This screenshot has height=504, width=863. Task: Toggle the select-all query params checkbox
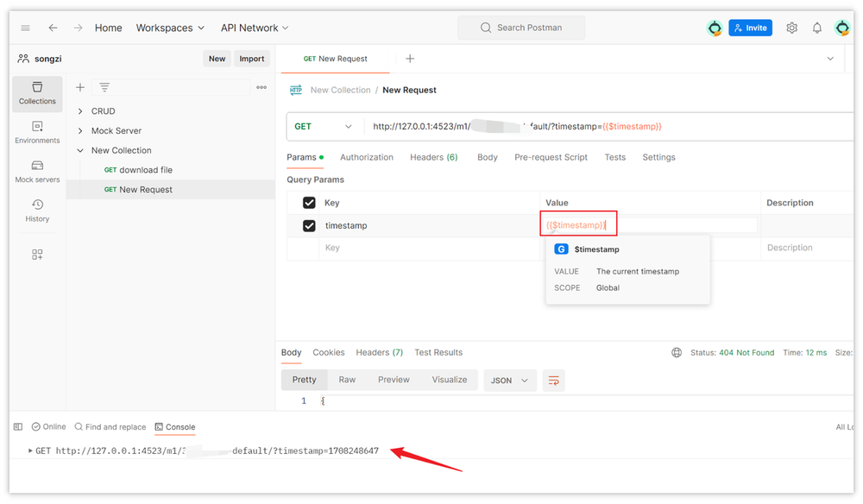(309, 203)
